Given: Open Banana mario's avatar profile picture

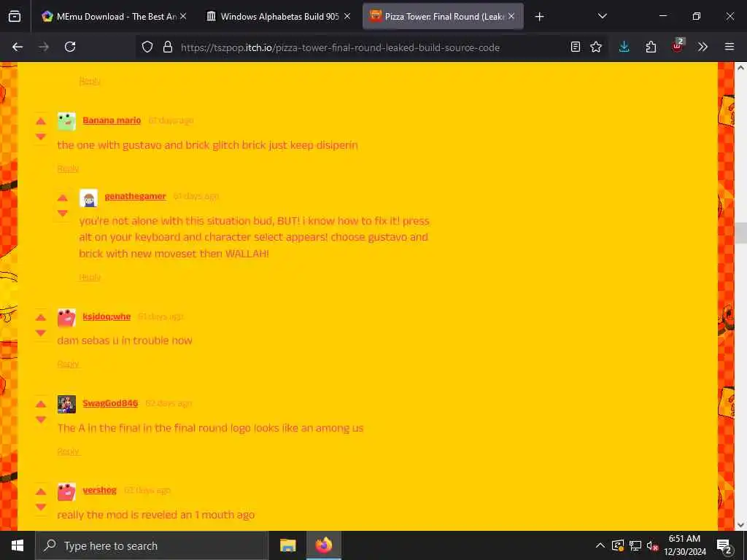Looking at the screenshot, I should [x=66, y=122].
